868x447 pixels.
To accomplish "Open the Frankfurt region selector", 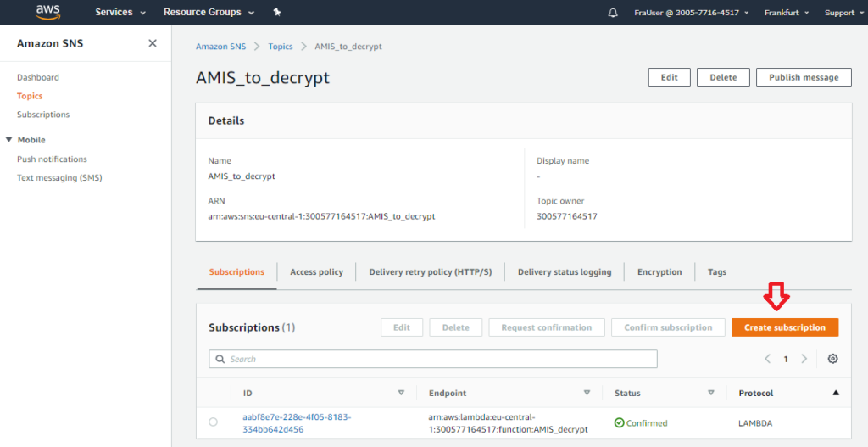I will (x=786, y=13).
